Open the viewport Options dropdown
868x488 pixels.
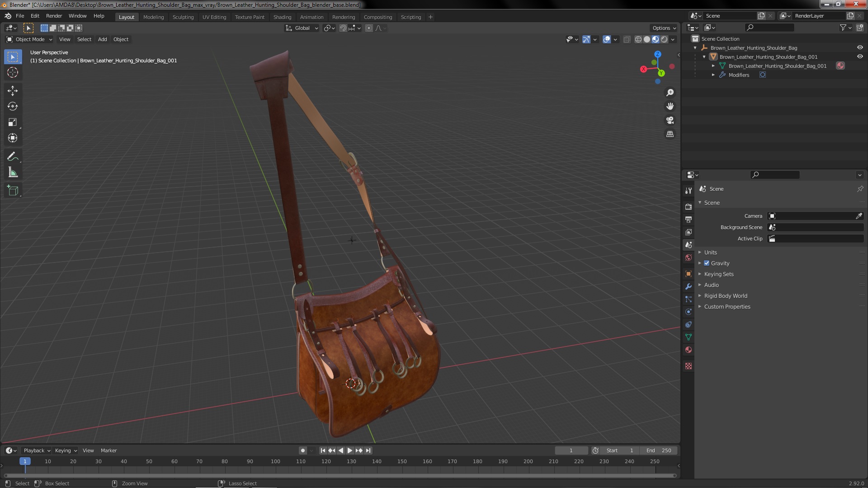pos(664,28)
